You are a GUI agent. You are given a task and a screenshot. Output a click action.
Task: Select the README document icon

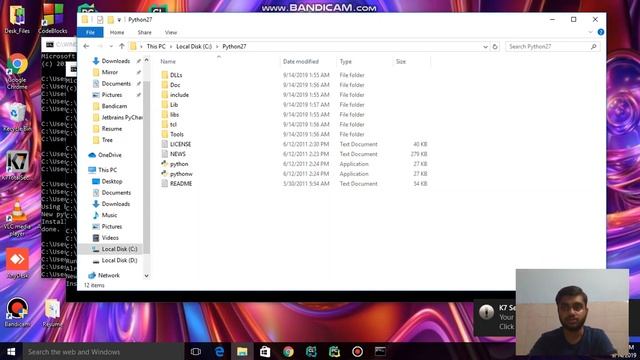click(164, 183)
